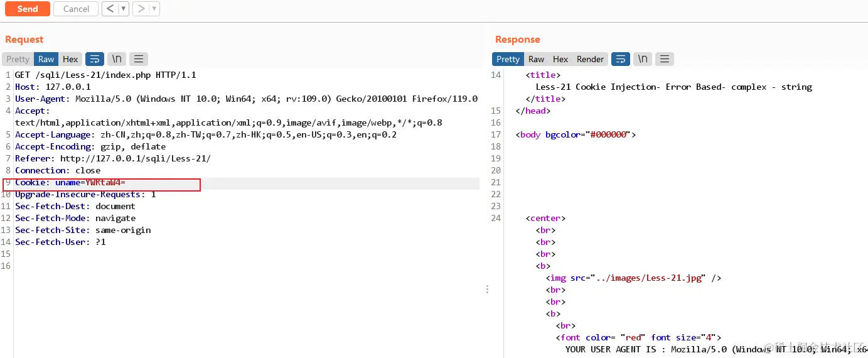Switch Request view to Pretty tab
Image resolution: width=868 pixels, height=358 pixels.
[18, 59]
